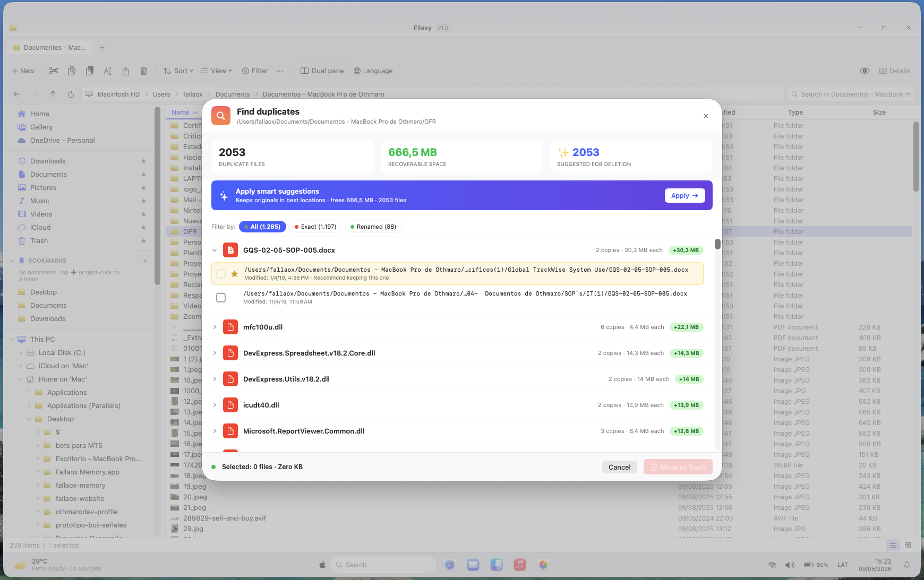Switch to list view icon in status bar
This screenshot has width=924, height=580.
[893, 545]
